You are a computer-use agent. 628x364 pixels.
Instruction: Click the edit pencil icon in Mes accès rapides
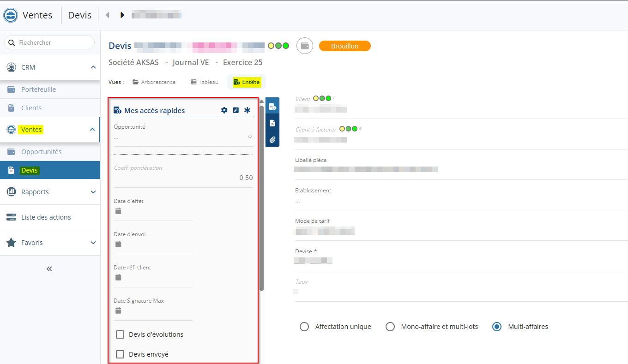pyautogui.click(x=235, y=110)
